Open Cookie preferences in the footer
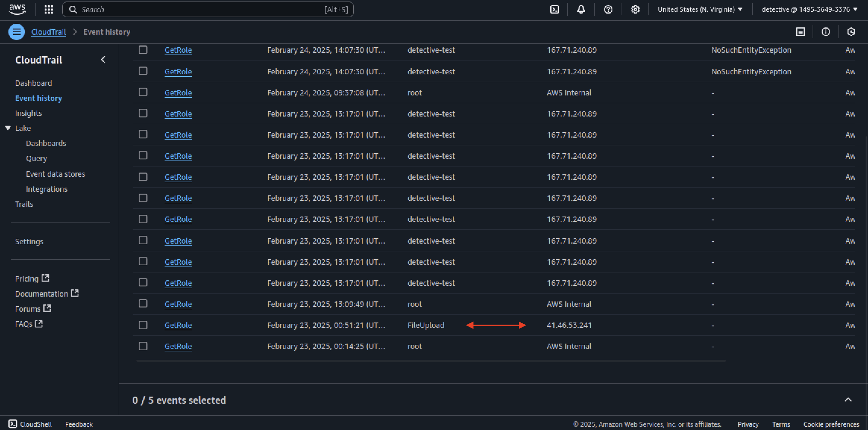 [831, 424]
